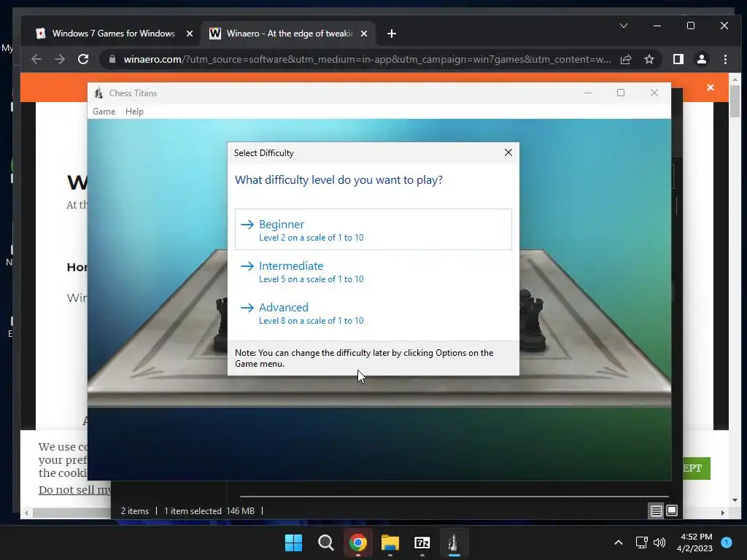Click the horizontal scrollbar right arrow
The height and width of the screenshot is (560, 747).
click(x=723, y=513)
